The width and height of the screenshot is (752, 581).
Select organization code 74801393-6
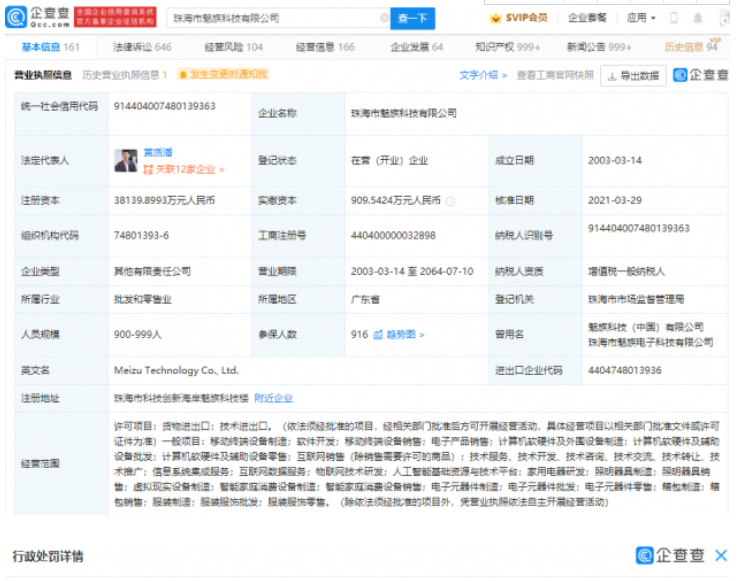pos(141,236)
